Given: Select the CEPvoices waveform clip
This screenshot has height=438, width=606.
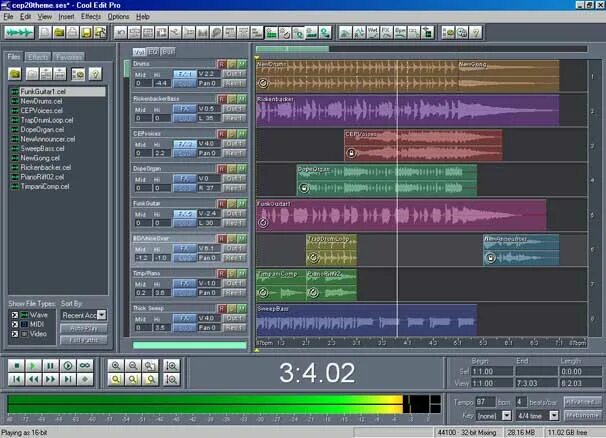Looking at the screenshot, I should click(423, 145).
